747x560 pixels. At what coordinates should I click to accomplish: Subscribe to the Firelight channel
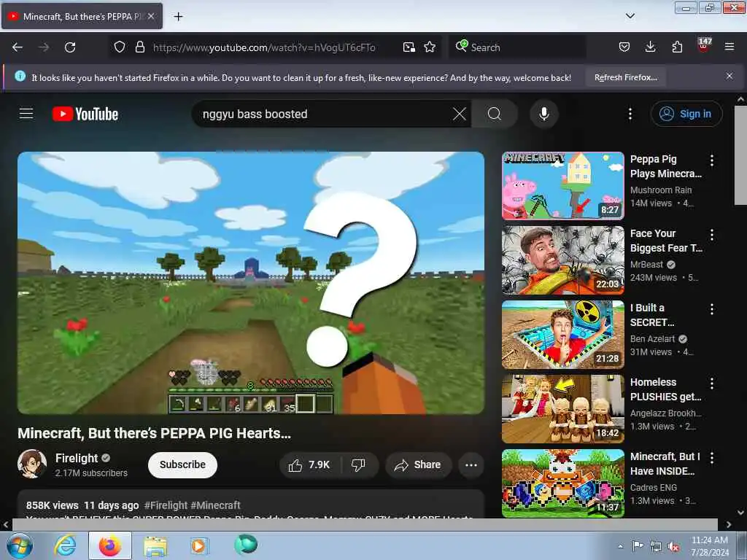tap(182, 464)
